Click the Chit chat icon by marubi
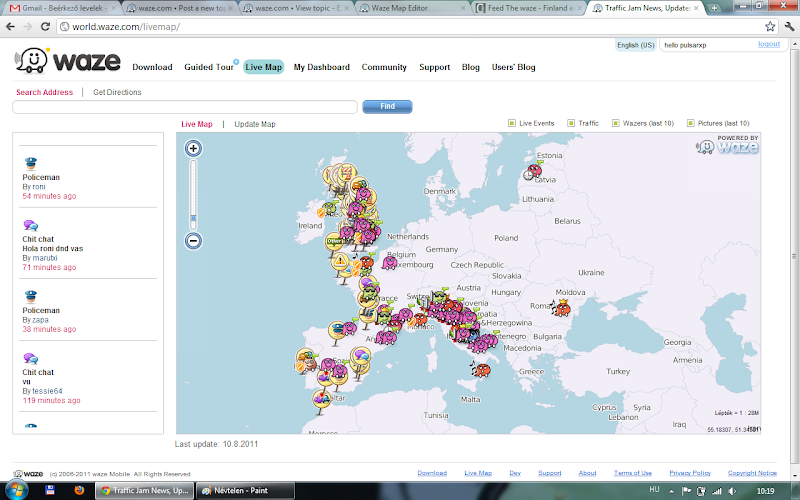 [x=31, y=226]
